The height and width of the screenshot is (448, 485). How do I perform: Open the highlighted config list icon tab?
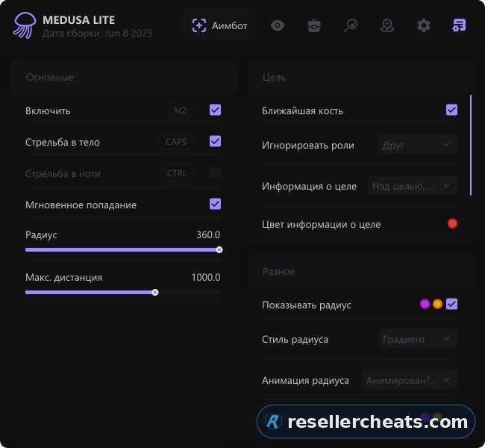(459, 25)
